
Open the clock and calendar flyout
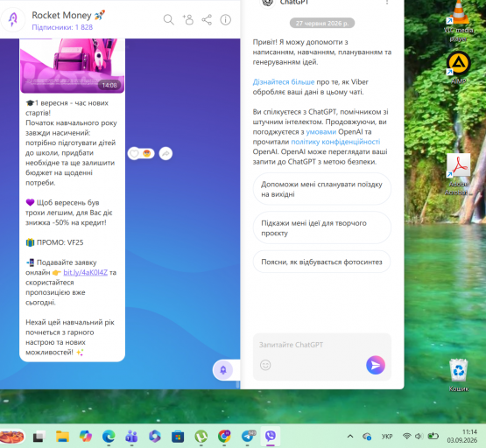pyautogui.click(x=461, y=436)
